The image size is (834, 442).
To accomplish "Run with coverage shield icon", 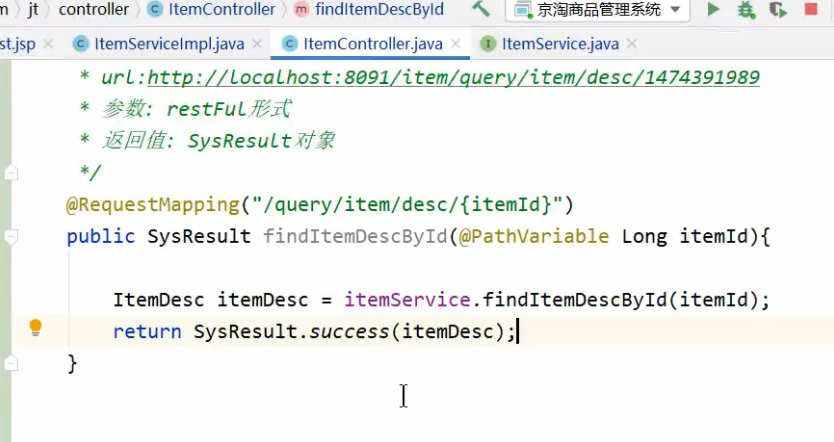I will (x=778, y=10).
